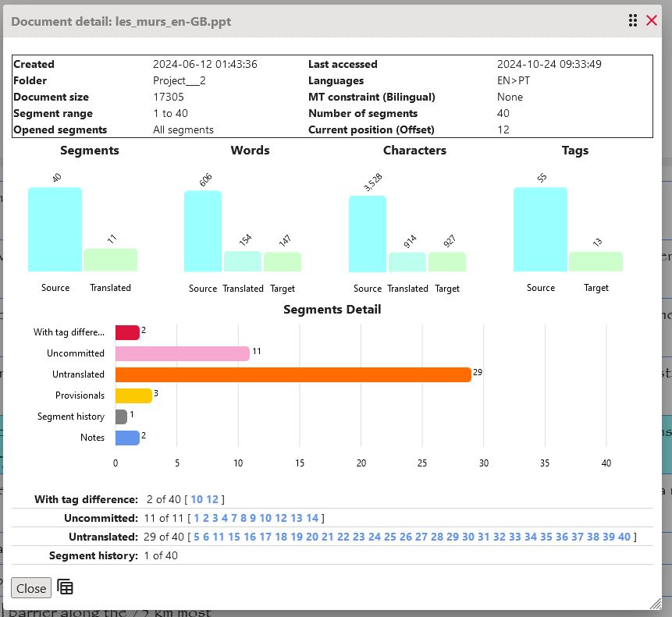Click the Target bar in Tags chart
The image size is (672, 617).
coord(596,261)
